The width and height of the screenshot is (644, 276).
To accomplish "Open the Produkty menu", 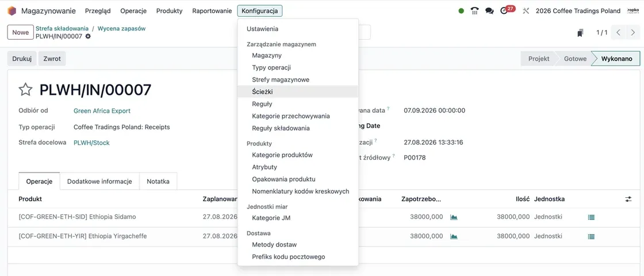I will (169, 11).
